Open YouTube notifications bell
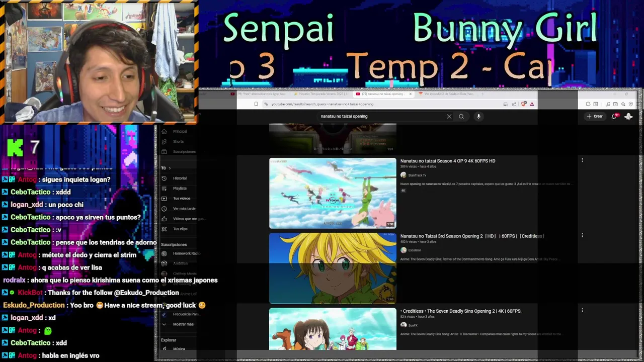The image size is (644, 362). (614, 116)
